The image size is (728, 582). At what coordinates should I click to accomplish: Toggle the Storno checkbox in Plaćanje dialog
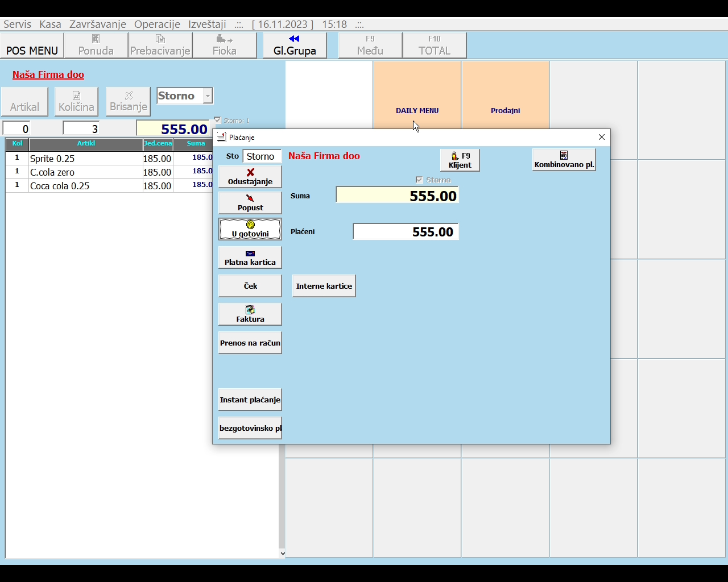[x=420, y=180]
